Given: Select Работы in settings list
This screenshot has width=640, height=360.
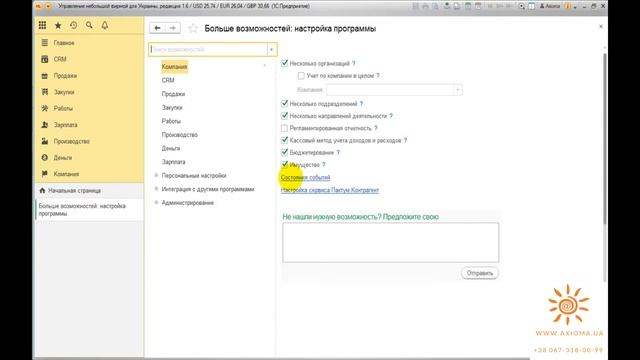Looking at the screenshot, I should 171,121.
